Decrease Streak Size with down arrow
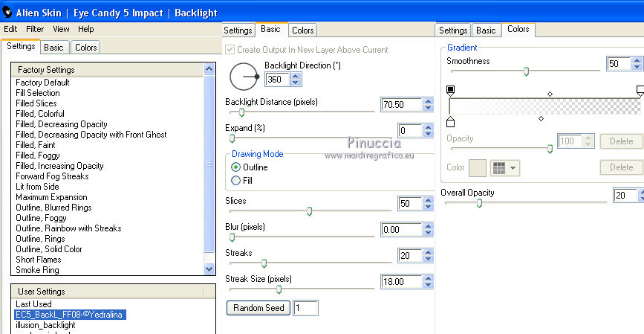Viewport: 644px width, 334px height. (428, 285)
